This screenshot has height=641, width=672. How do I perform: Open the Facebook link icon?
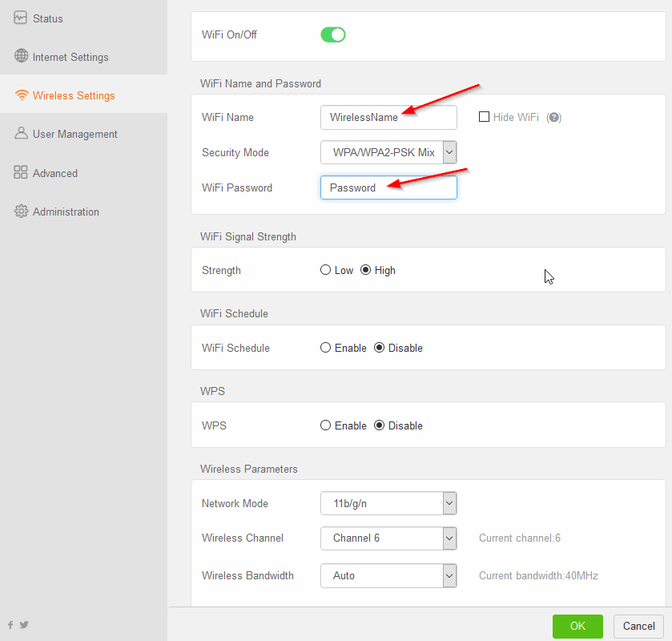[x=10, y=625]
